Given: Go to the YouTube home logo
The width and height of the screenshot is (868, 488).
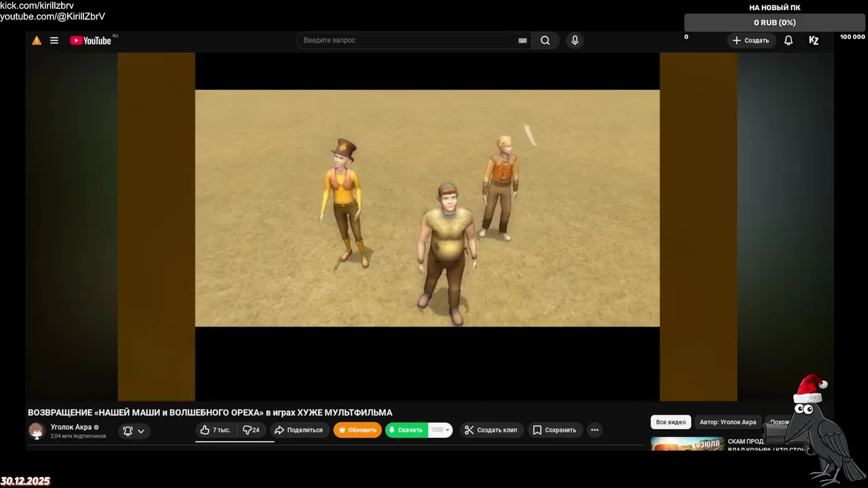Looking at the screenshot, I should tap(91, 41).
